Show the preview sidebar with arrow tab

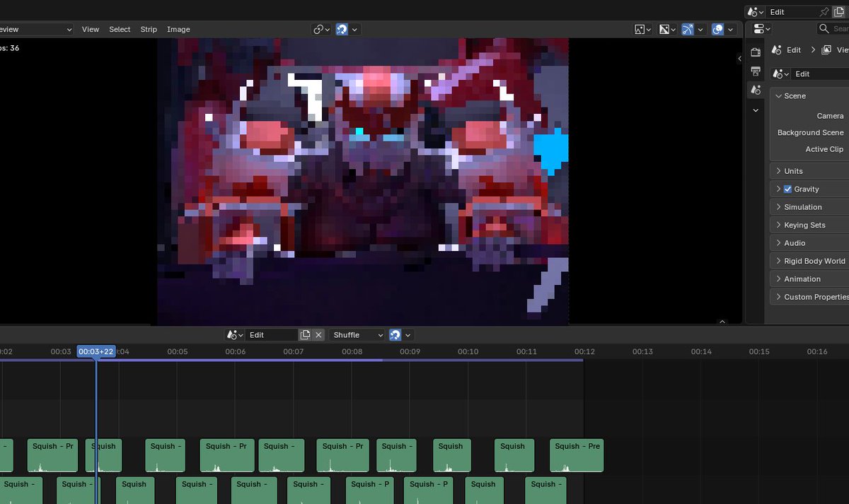739,59
